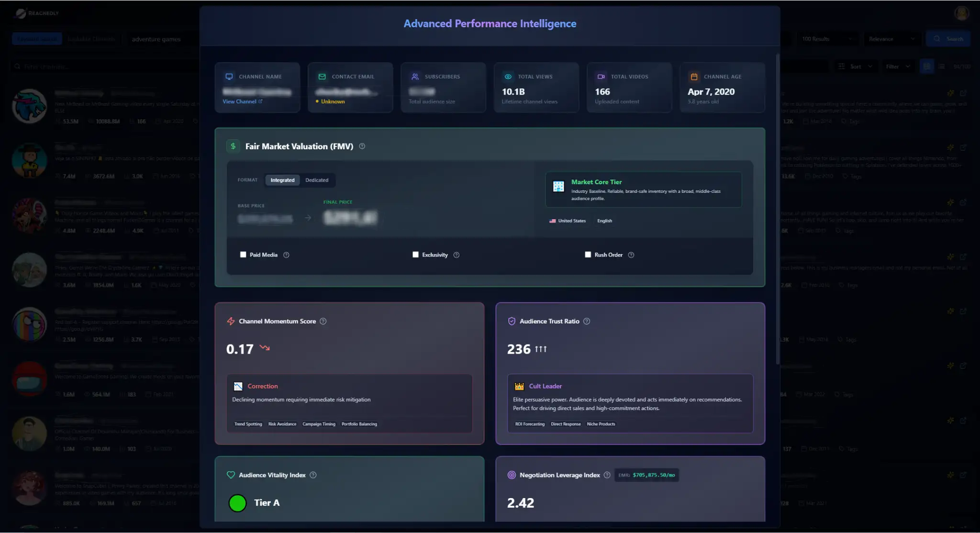Click the Total Videos camera icon
The height and width of the screenshot is (533, 980).
(601, 77)
